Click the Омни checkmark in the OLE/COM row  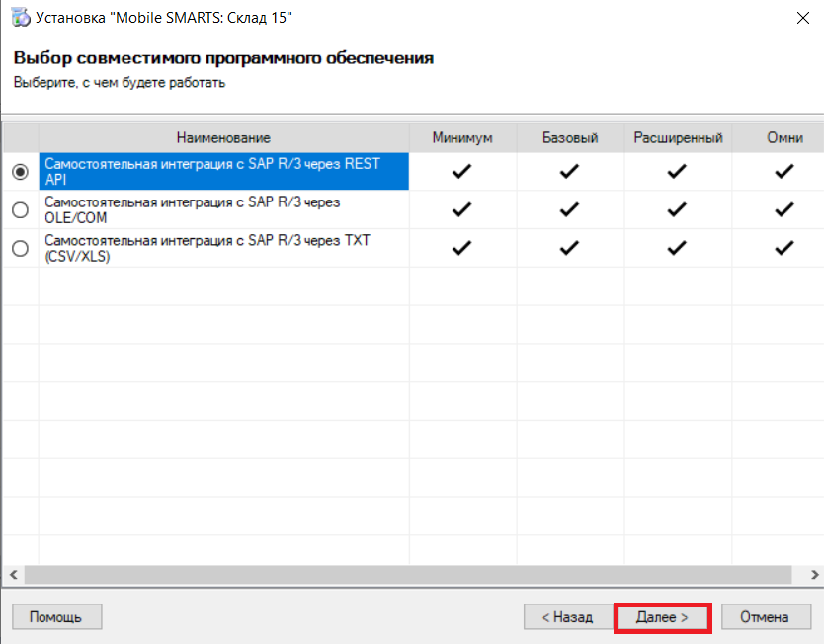click(784, 209)
